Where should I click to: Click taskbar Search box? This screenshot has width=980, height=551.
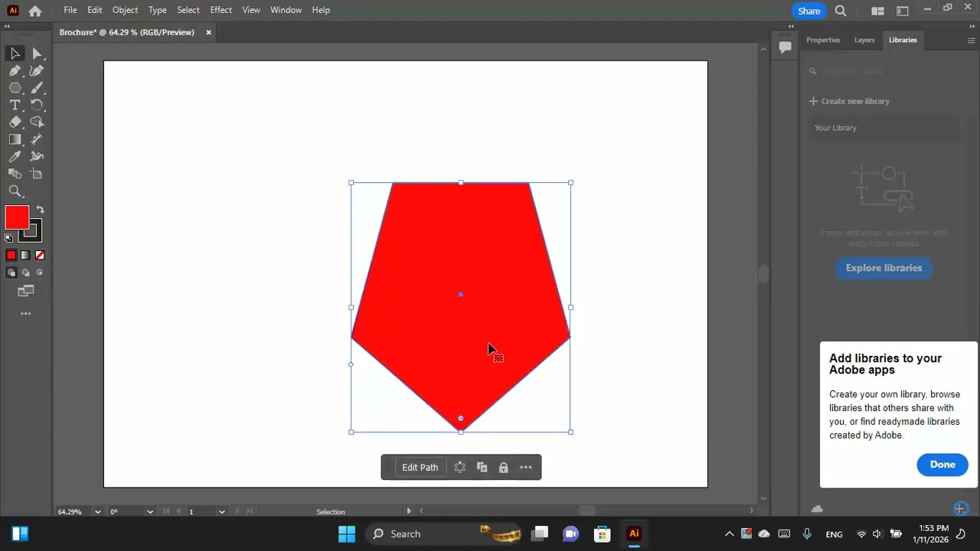[444, 534]
